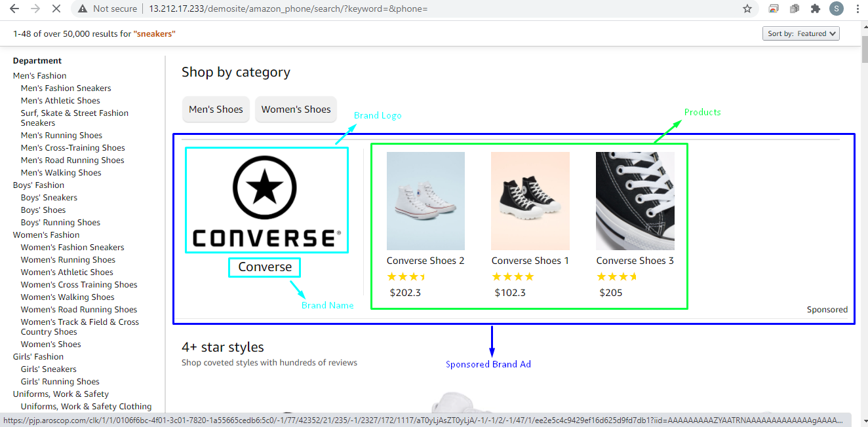Open Boys' Sneakers
The image size is (868, 427).
point(49,198)
